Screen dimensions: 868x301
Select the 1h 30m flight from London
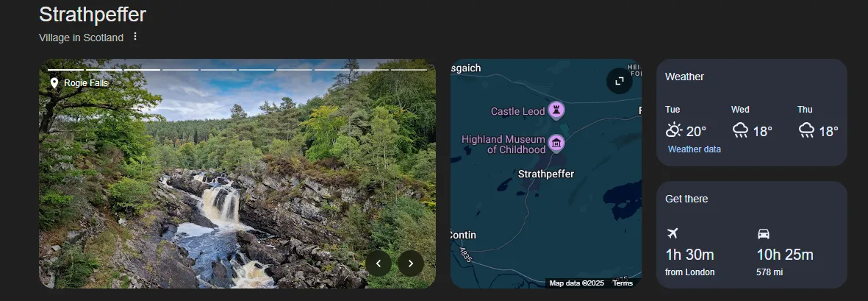(x=689, y=255)
